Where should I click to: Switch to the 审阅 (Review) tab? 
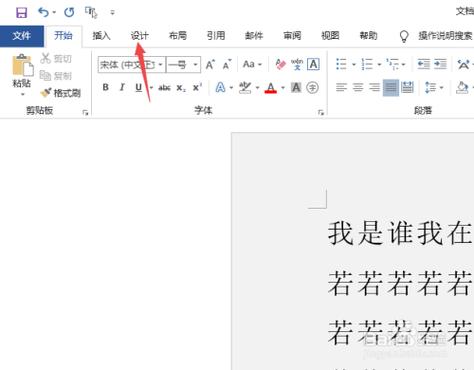(x=292, y=36)
